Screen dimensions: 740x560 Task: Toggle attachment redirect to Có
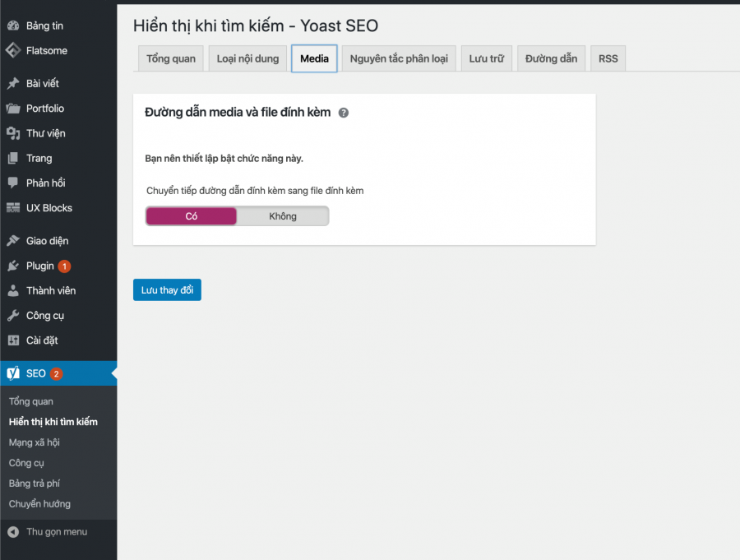(x=191, y=216)
